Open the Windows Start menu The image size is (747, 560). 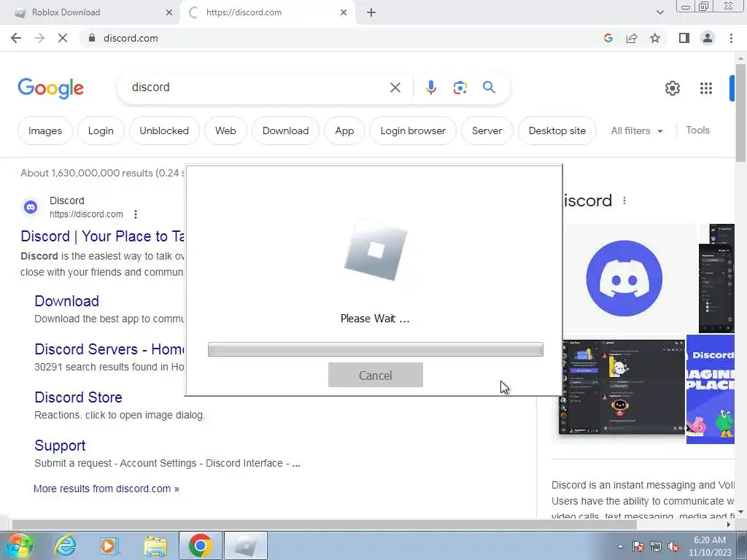click(19, 545)
